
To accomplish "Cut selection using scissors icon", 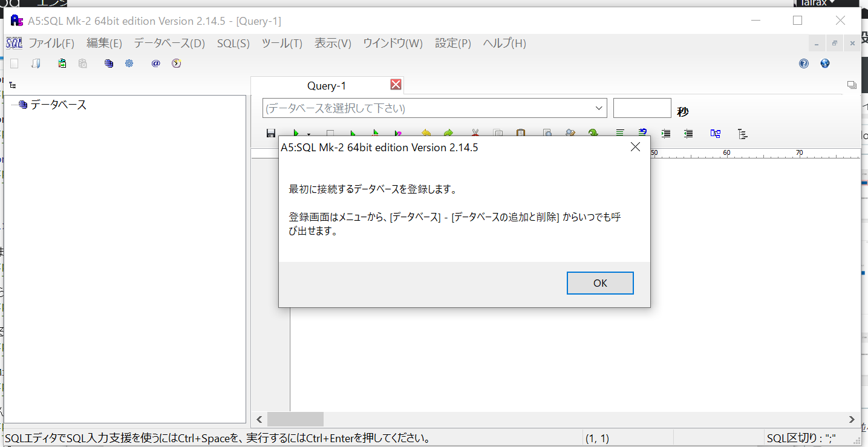I will pos(475,133).
